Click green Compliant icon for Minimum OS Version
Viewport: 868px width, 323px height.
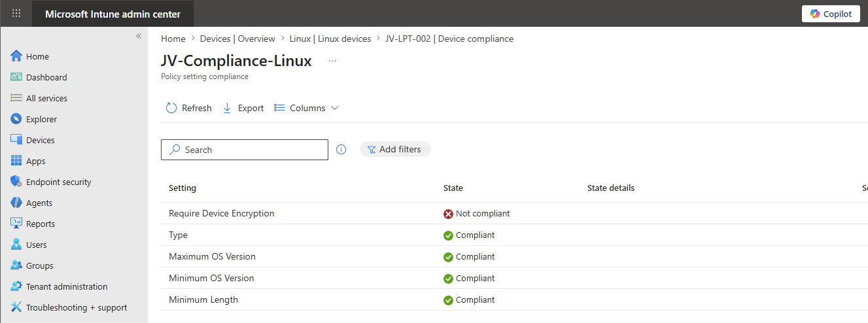(x=448, y=279)
